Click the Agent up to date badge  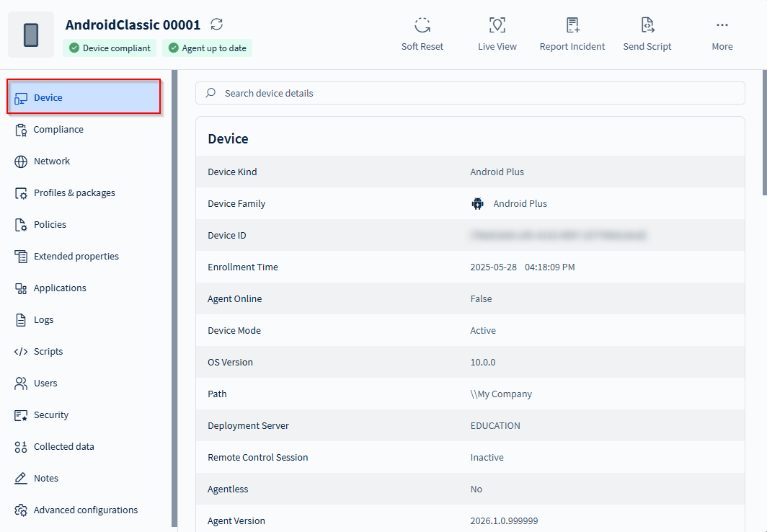[207, 48]
